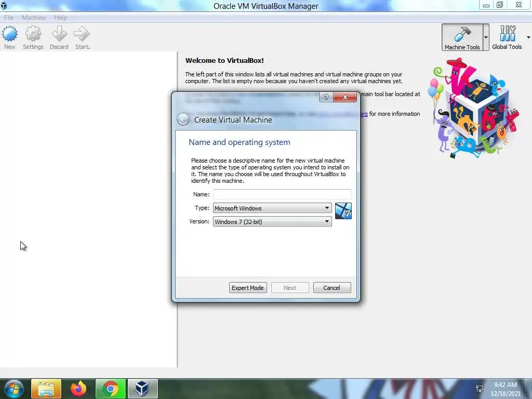Open the File menu
532x399 pixels.
9,18
